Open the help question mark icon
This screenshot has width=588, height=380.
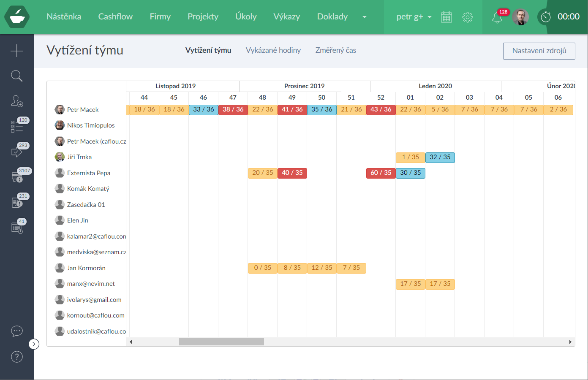(x=17, y=357)
